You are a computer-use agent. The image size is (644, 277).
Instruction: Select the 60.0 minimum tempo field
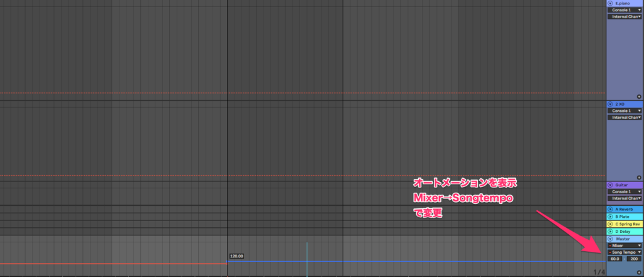click(615, 259)
